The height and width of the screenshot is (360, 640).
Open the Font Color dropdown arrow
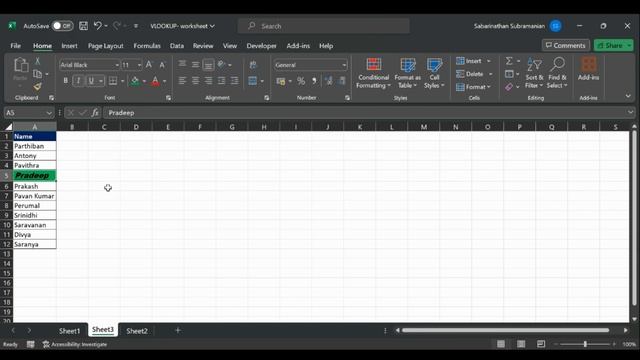coord(164,81)
